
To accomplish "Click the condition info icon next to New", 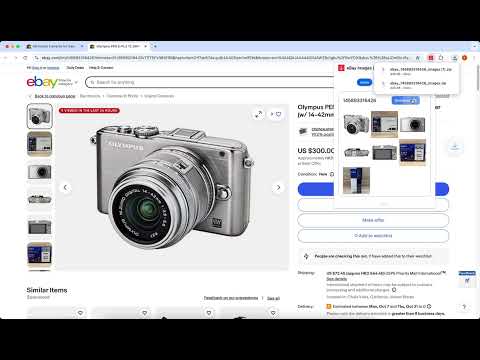I will click(x=332, y=174).
